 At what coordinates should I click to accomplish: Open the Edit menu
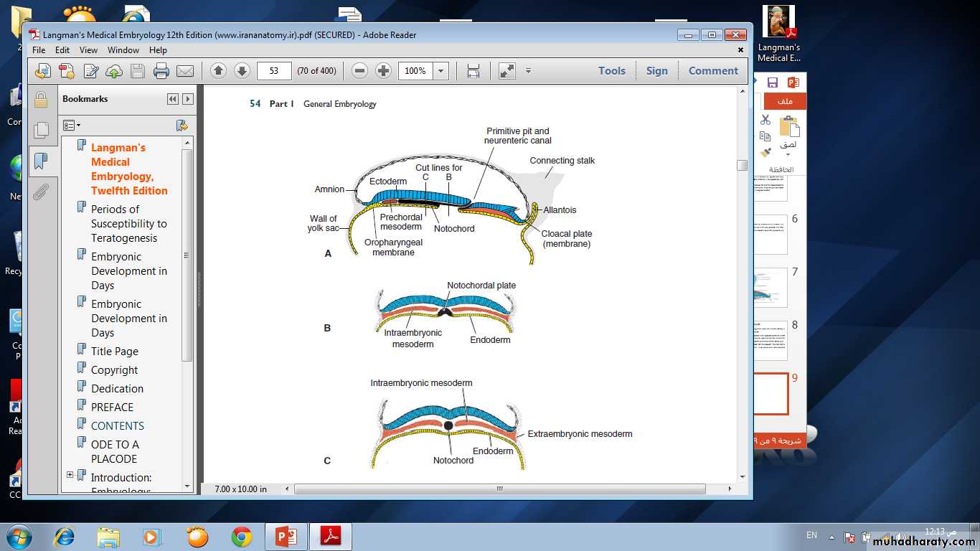(x=62, y=50)
